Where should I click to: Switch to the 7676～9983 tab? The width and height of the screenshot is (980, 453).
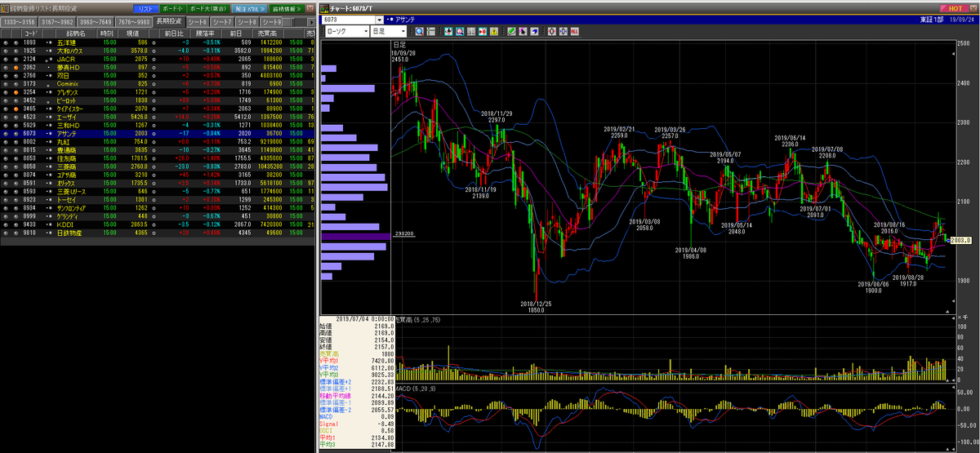[134, 21]
